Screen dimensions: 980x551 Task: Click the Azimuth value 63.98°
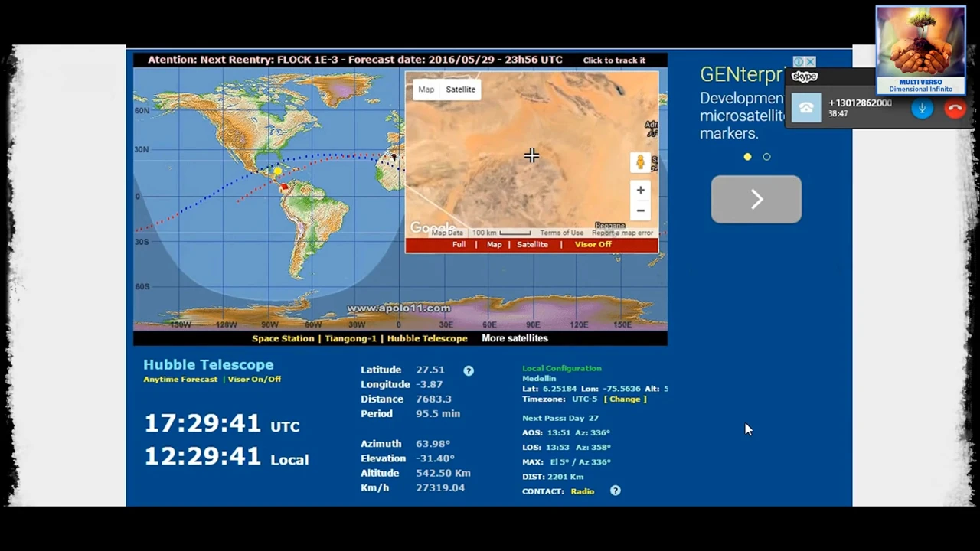pos(433,444)
